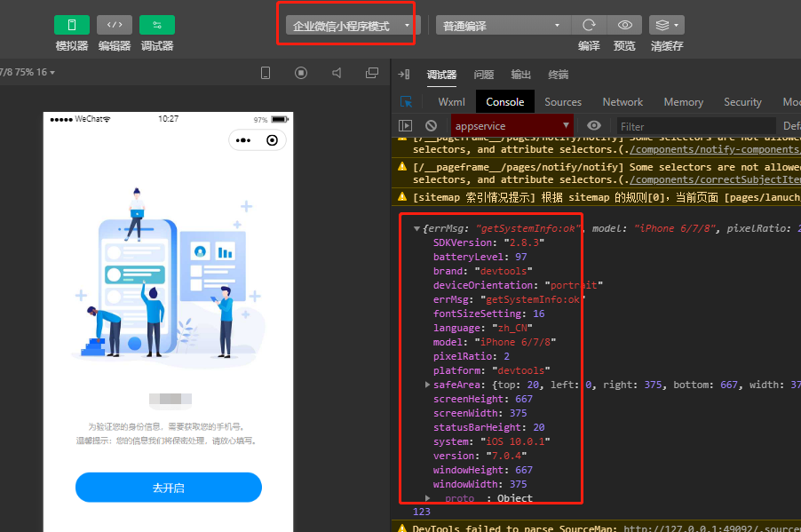Click the circle close icon in mini program capsule
The height and width of the screenshot is (532, 801).
(x=273, y=140)
